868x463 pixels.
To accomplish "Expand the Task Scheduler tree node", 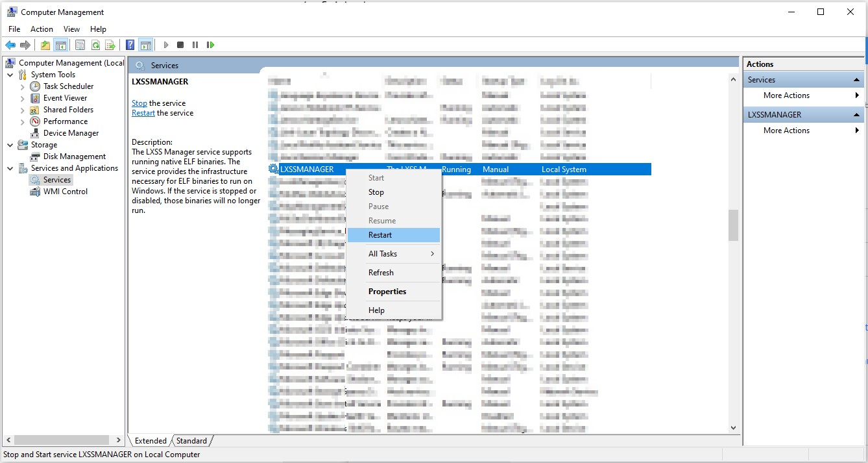I will (x=23, y=86).
